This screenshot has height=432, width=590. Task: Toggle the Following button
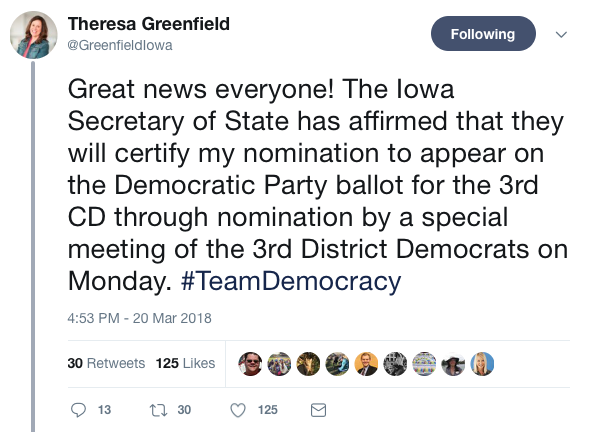coord(483,34)
